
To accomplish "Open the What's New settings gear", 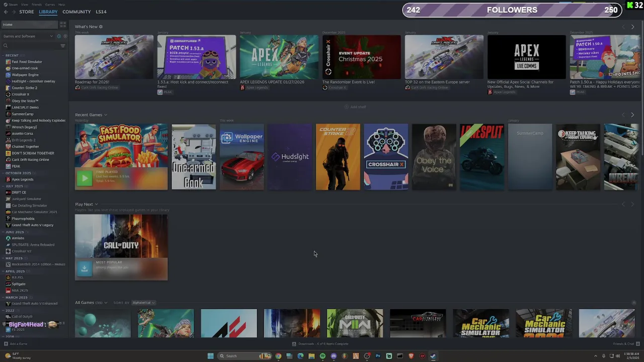I will click(x=101, y=27).
